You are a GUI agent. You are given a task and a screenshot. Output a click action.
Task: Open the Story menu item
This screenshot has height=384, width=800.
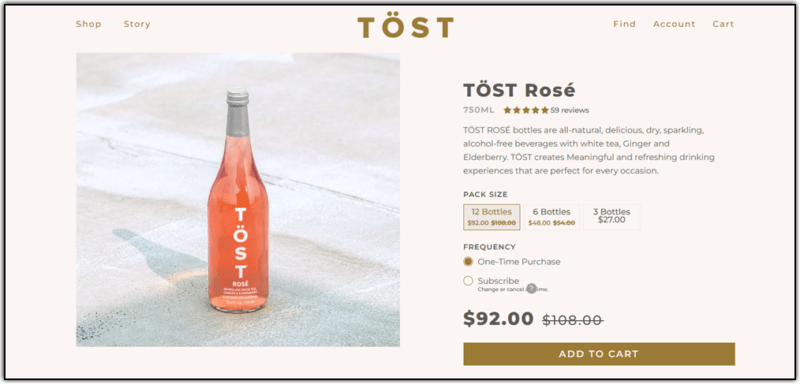point(137,24)
